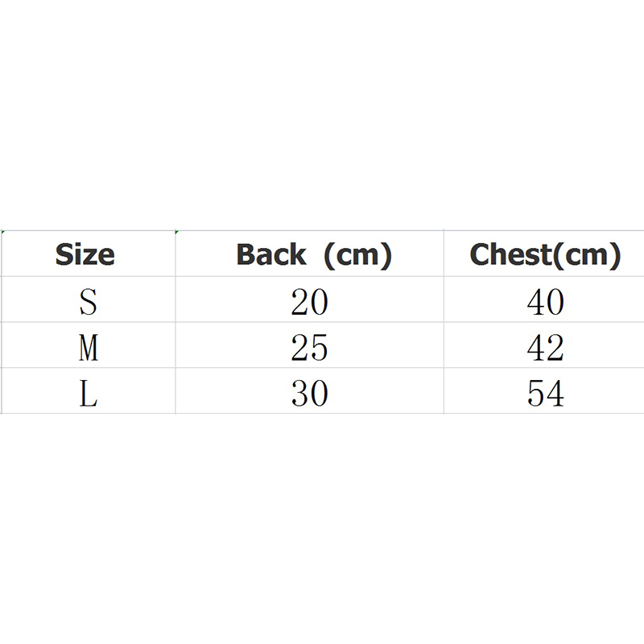Click column divider between Size and Back headers
This screenshot has width=644, height=644.
coord(175,254)
